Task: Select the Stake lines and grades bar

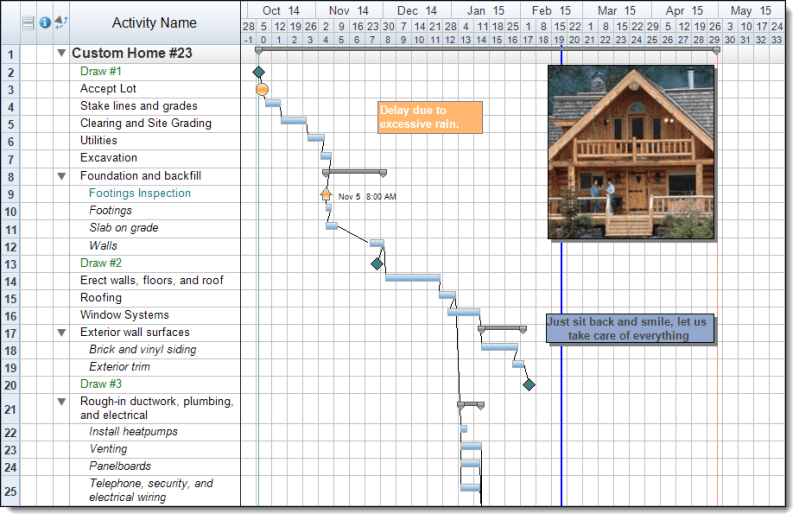Action: pyautogui.click(x=273, y=103)
